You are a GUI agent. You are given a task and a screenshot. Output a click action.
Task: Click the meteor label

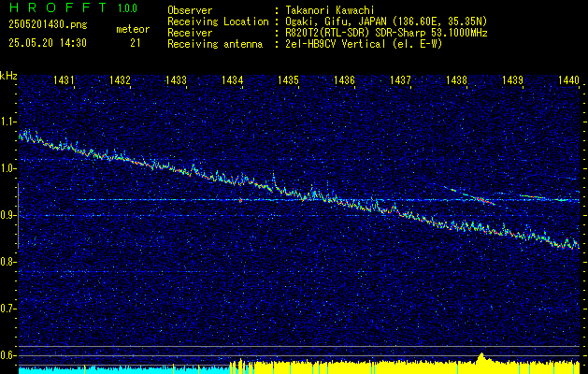(x=133, y=29)
